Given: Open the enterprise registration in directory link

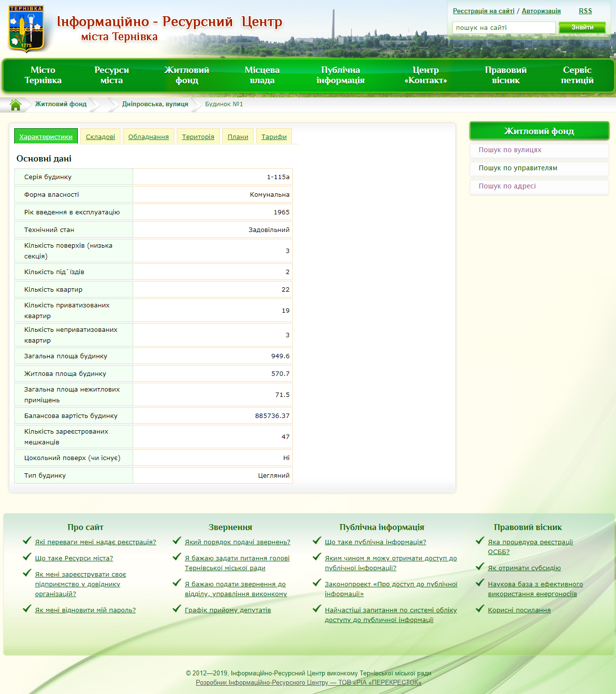Looking at the screenshot, I should [x=81, y=584].
